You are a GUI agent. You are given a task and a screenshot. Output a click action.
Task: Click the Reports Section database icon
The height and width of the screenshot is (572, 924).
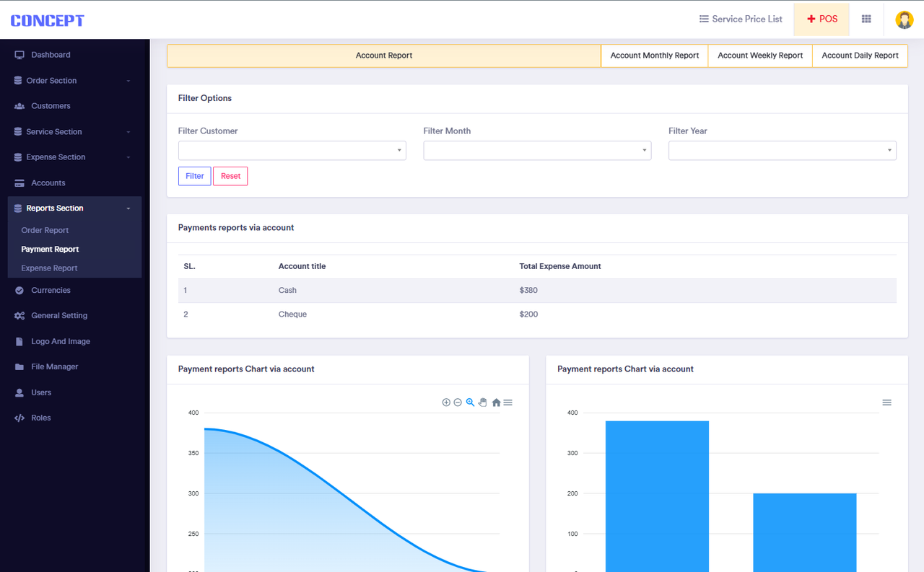point(18,208)
